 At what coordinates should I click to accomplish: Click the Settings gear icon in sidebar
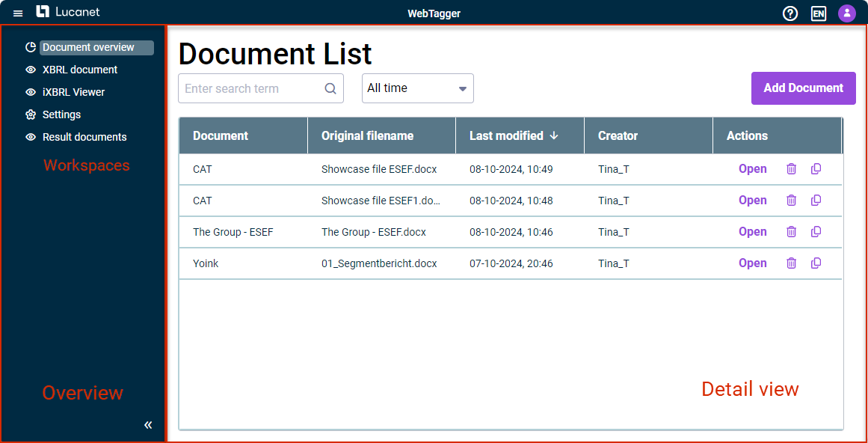point(31,114)
